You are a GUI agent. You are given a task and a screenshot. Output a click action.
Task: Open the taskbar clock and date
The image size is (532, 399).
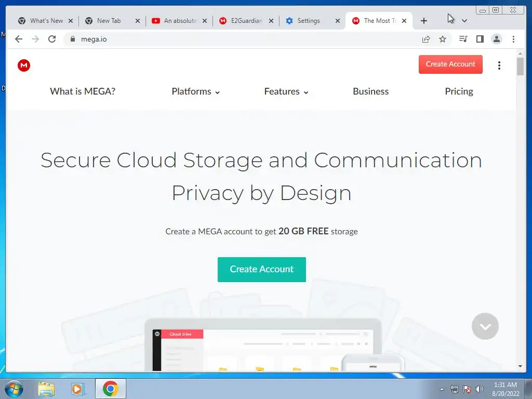[x=506, y=389]
